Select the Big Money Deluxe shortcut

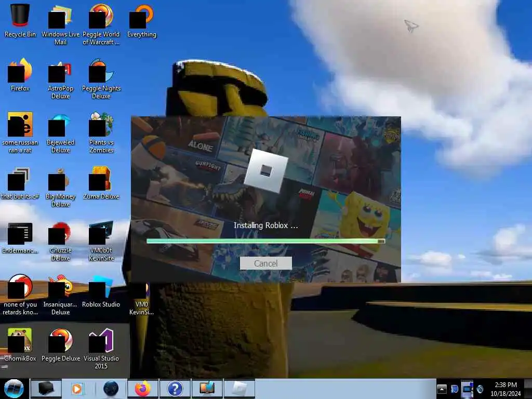(x=60, y=187)
